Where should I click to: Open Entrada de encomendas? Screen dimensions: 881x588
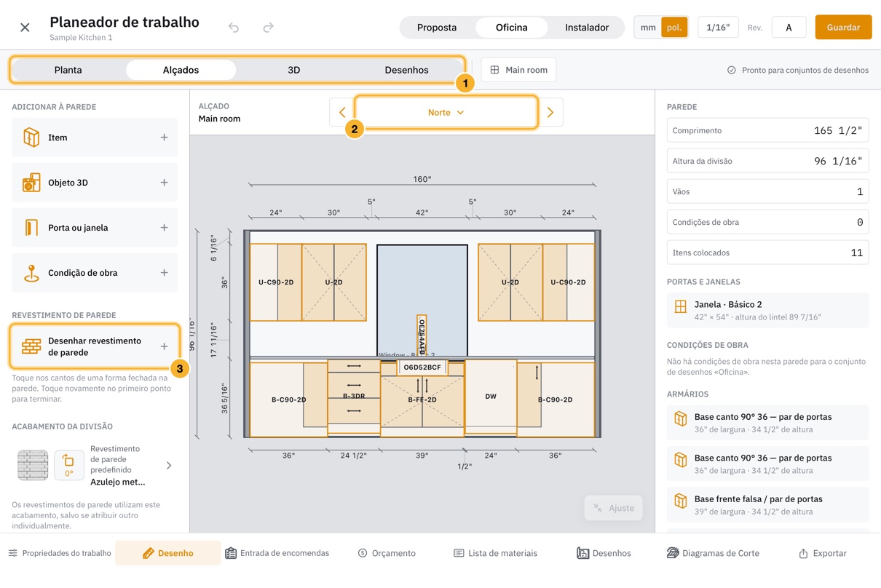coord(277,553)
